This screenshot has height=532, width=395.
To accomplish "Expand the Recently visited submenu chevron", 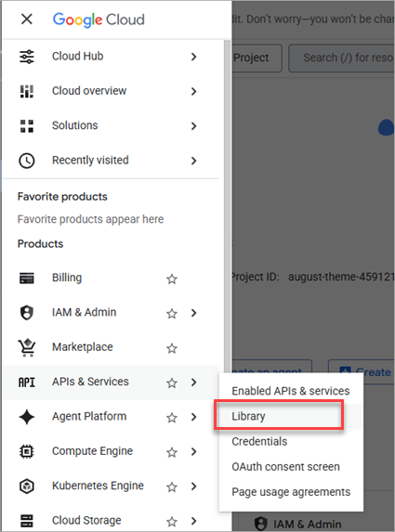I will [193, 161].
